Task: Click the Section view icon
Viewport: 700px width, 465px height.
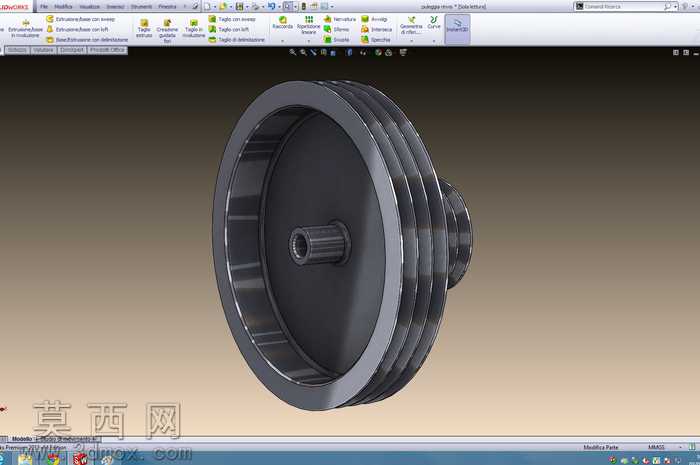Action: coord(324,52)
